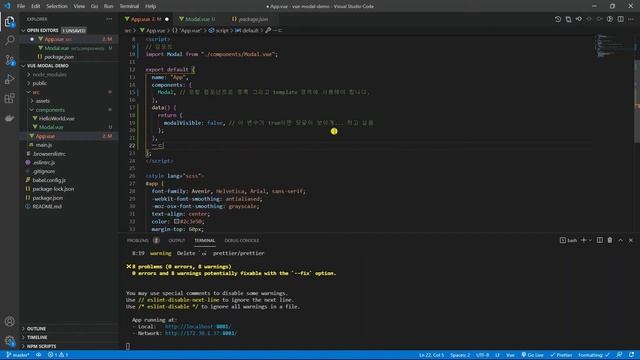Open the Edit menu
This screenshot has height=360, width=640.
pos(36,6)
